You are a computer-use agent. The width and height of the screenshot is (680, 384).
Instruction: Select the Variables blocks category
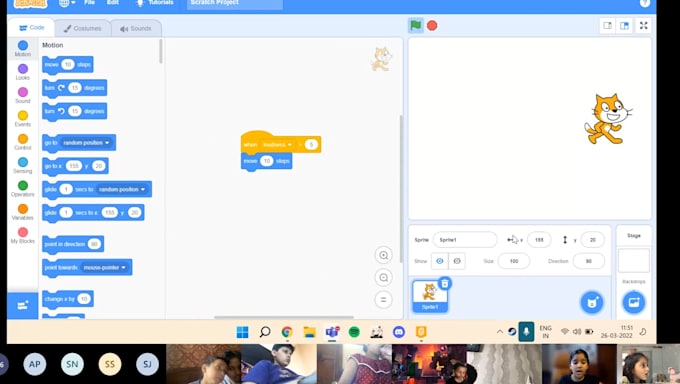23,213
